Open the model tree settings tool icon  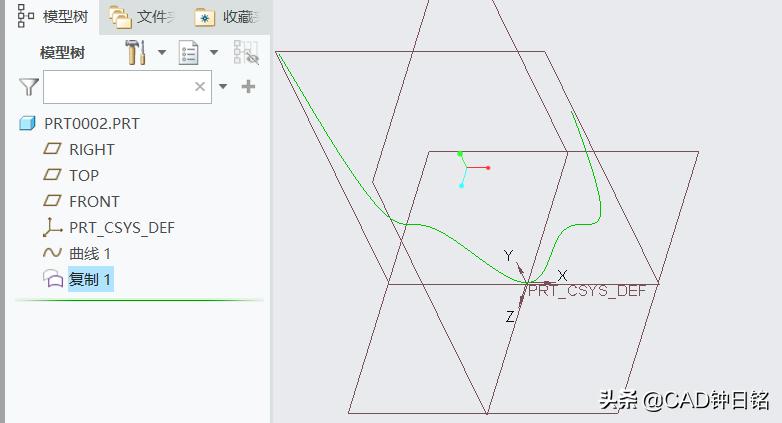tap(135, 53)
